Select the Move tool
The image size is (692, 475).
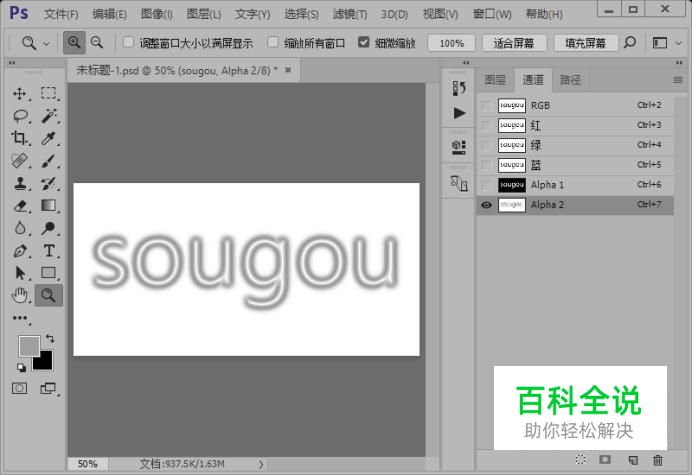(19, 94)
